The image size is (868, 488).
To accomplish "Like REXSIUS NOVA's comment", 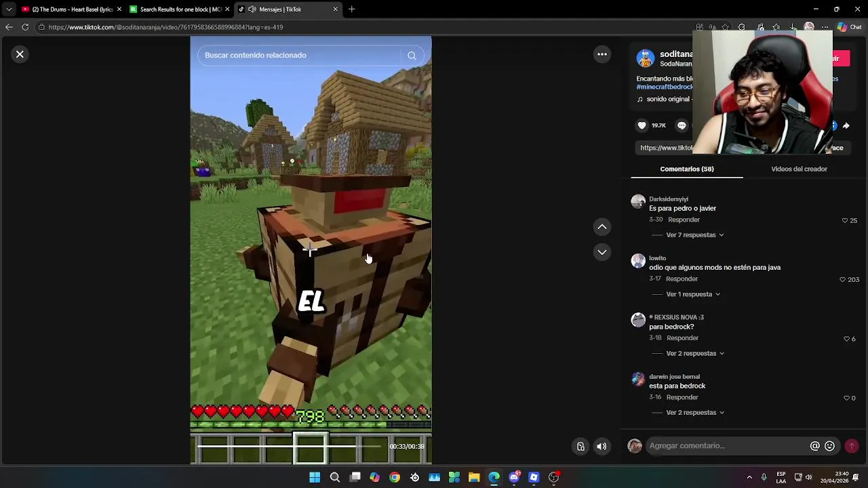I will (x=846, y=339).
